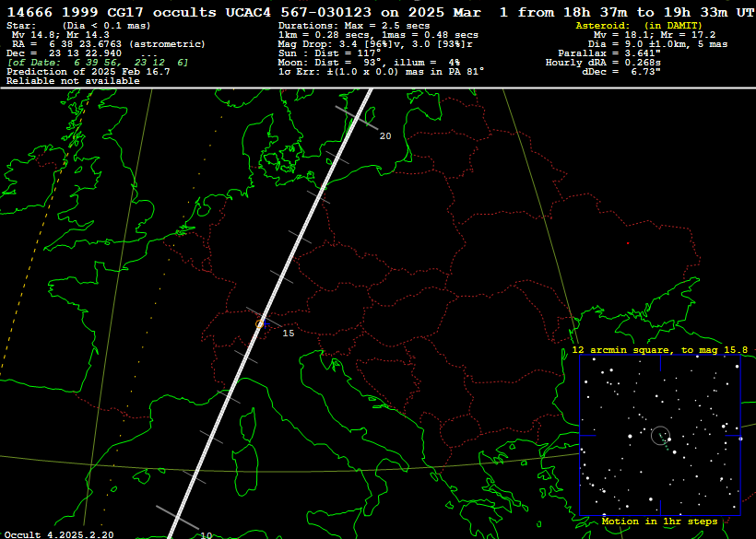The image size is (756, 539).
Task: Click 'Durations: Max = 2.5 secs' text
Action: click(354, 26)
